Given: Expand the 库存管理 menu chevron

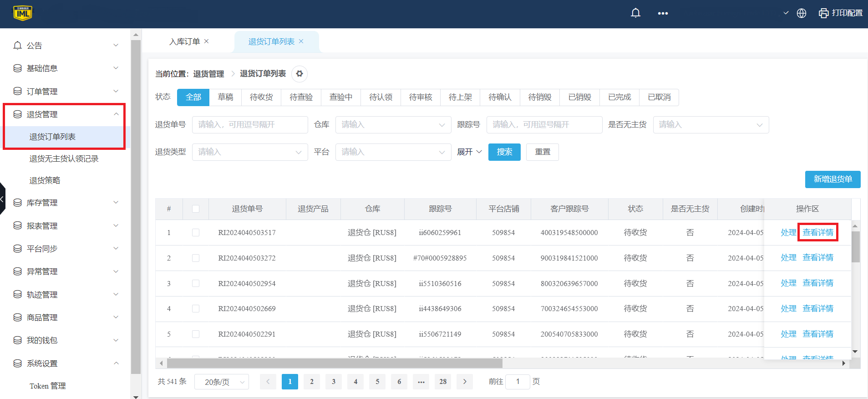Looking at the screenshot, I should click(116, 202).
